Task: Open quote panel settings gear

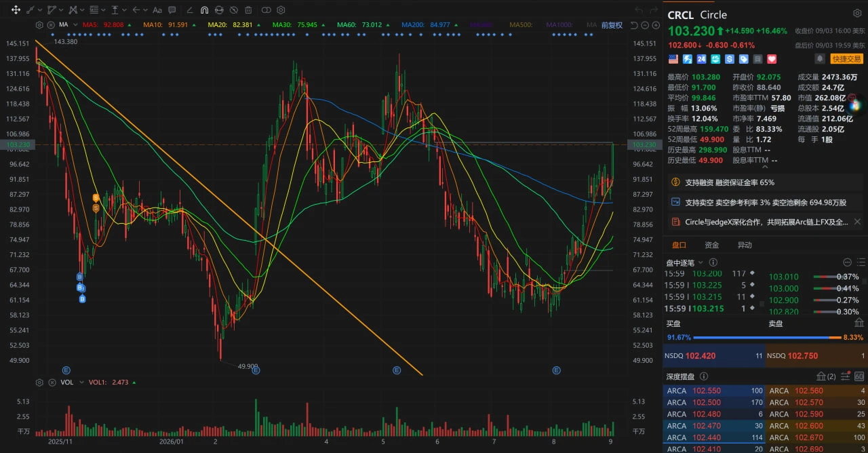Action: [857, 14]
